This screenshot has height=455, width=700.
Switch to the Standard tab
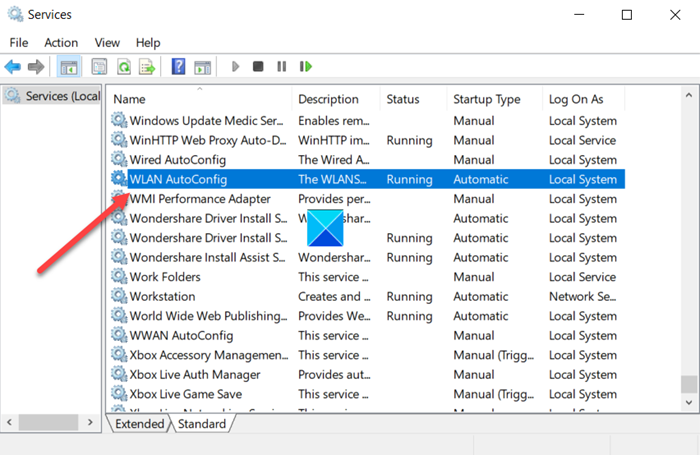coord(201,424)
